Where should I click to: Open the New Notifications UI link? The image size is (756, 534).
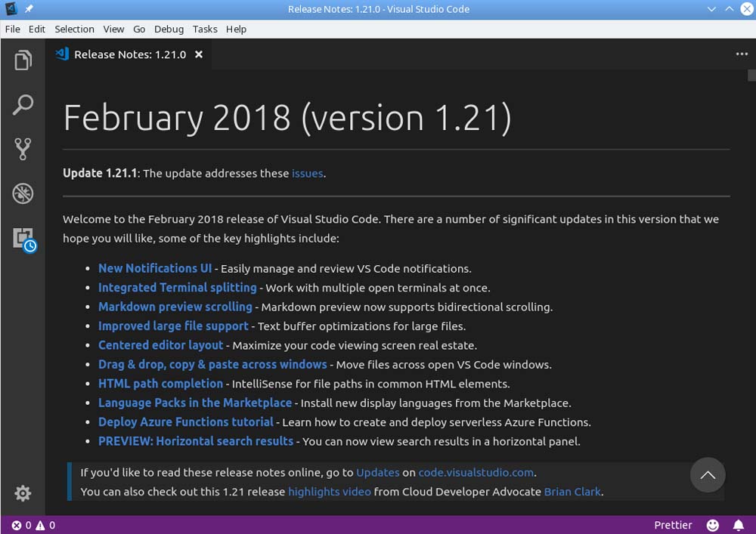(x=155, y=268)
